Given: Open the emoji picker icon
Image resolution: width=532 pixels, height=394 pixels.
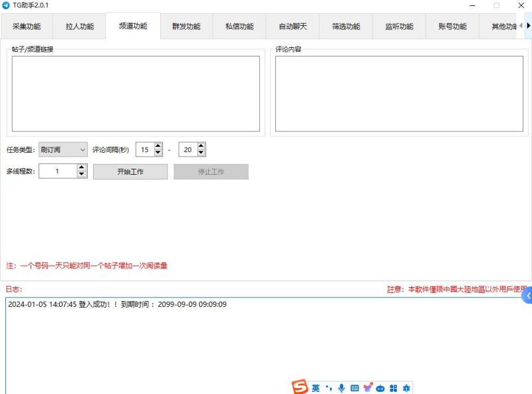Looking at the screenshot, I should pos(367,387).
